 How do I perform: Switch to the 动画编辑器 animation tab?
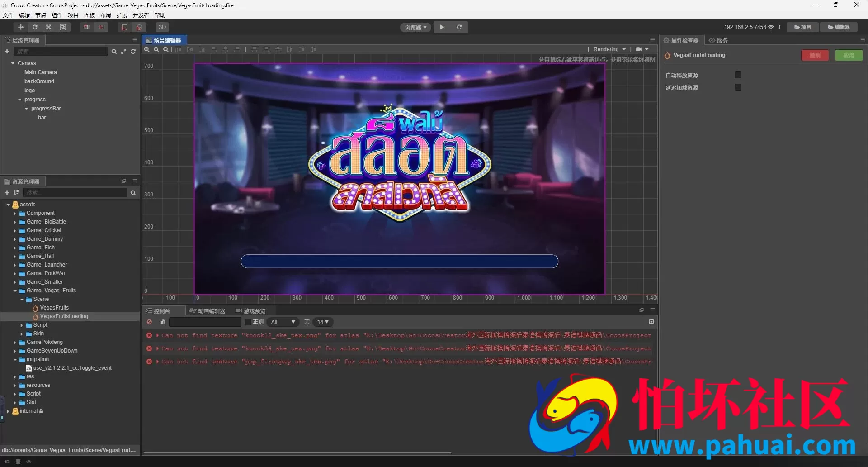click(208, 311)
